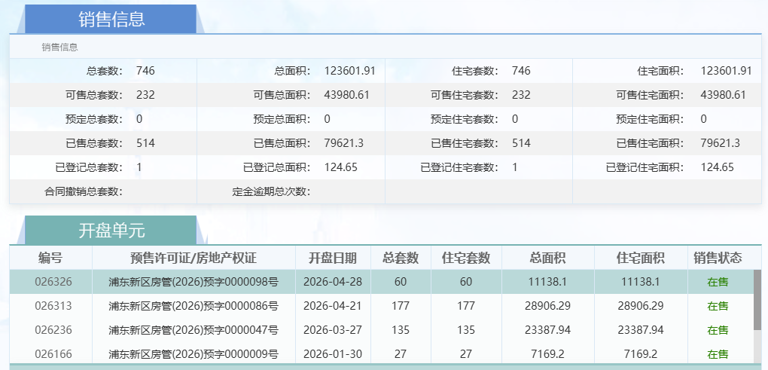Select row with 编号 026313
768x370 pixels.
coord(381,306)
